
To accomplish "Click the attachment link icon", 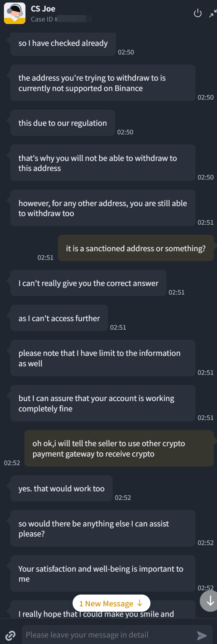I will click(10, 635).
